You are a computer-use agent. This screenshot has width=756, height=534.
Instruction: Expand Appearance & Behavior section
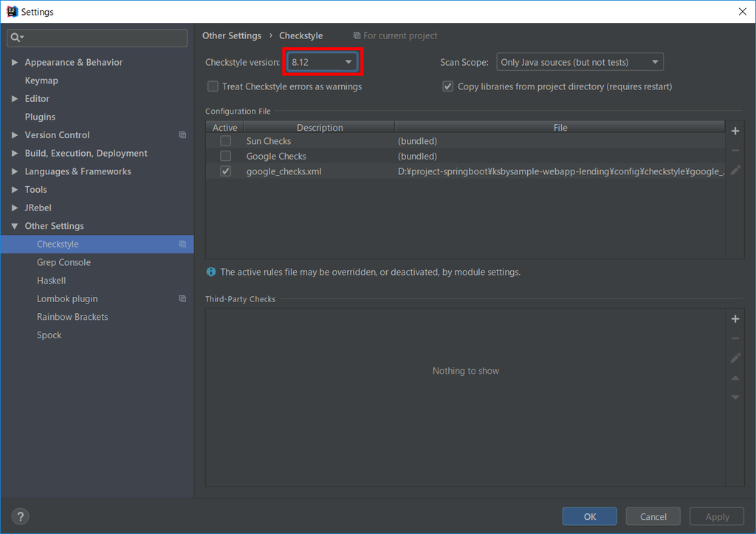15,62
